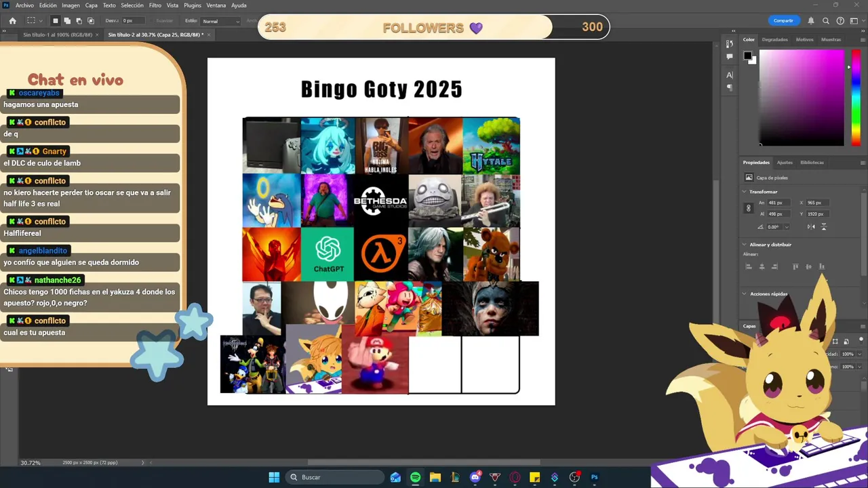
Task: Collapse the Alinear y distribuir section
Action: pyautogui.click(x=744, y=245)
